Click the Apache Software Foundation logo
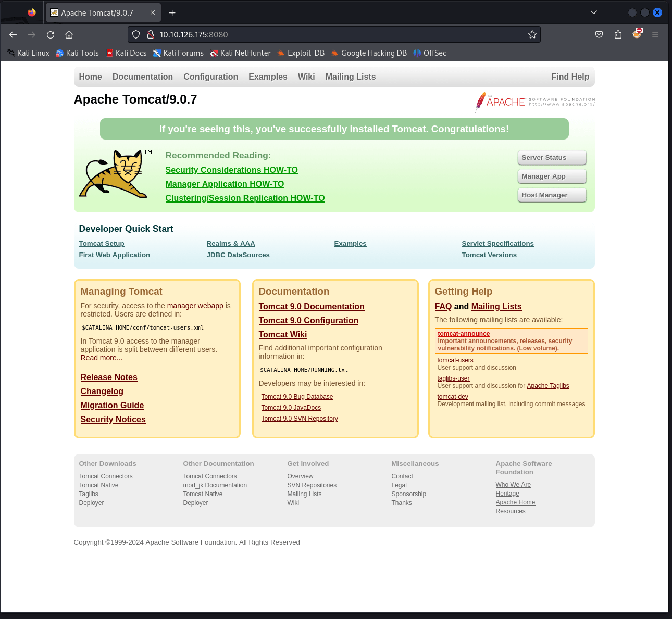The image size is (672, 619). (535, 102)
